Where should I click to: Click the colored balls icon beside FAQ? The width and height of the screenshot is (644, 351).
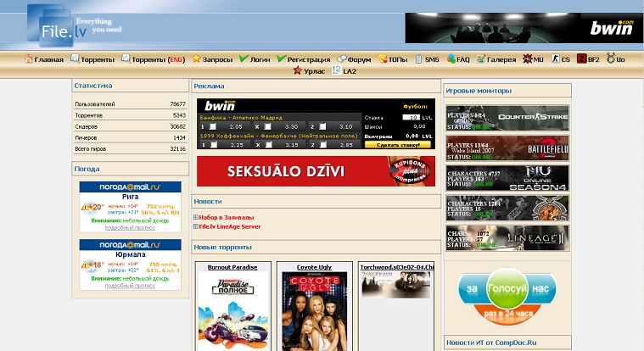pos(451,58)
